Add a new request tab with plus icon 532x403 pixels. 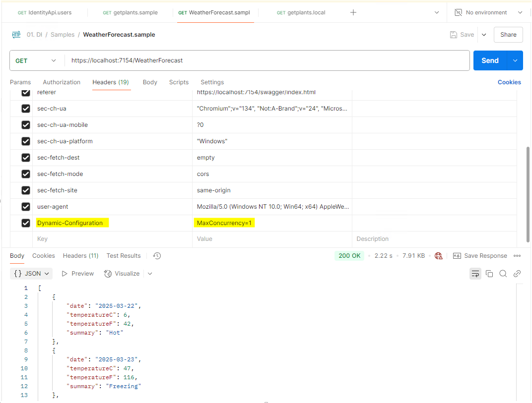coord(353,12)
